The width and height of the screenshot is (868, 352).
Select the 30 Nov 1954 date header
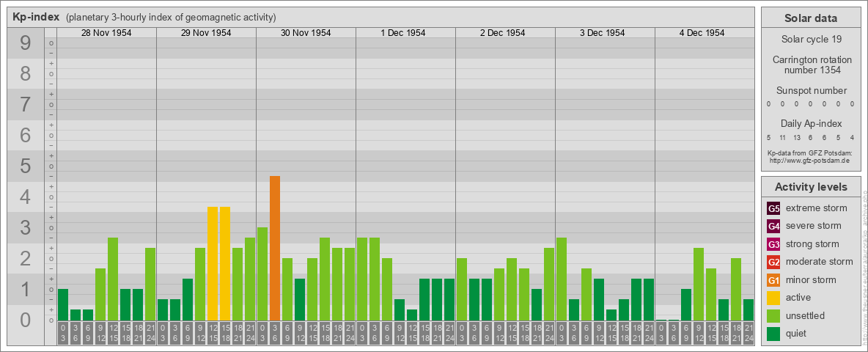[306, 33]
